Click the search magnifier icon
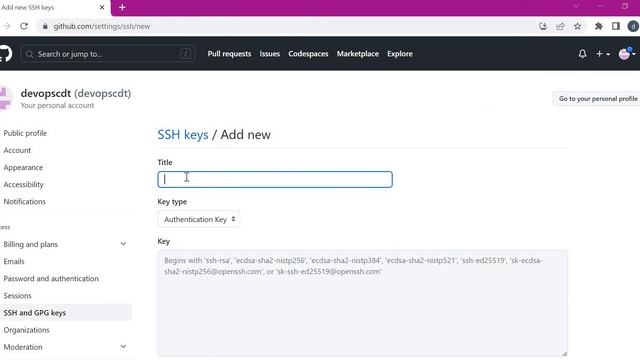 (29, 54)
